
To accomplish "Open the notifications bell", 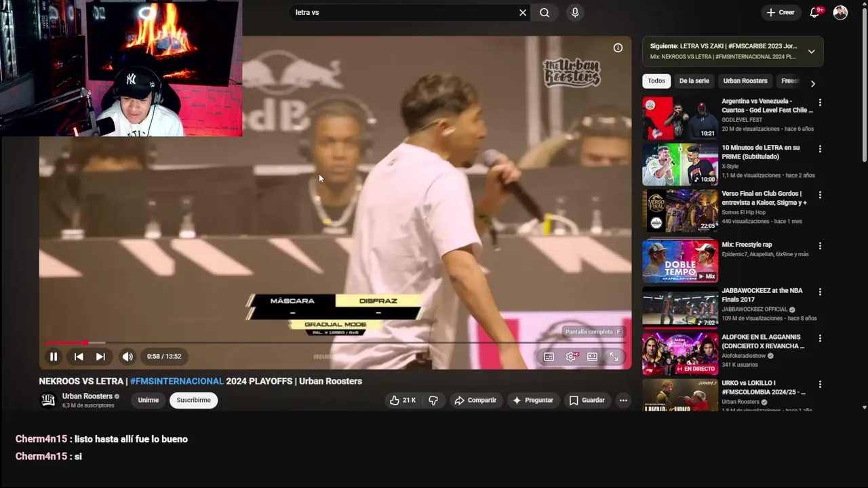I will [x=816, y=12].
